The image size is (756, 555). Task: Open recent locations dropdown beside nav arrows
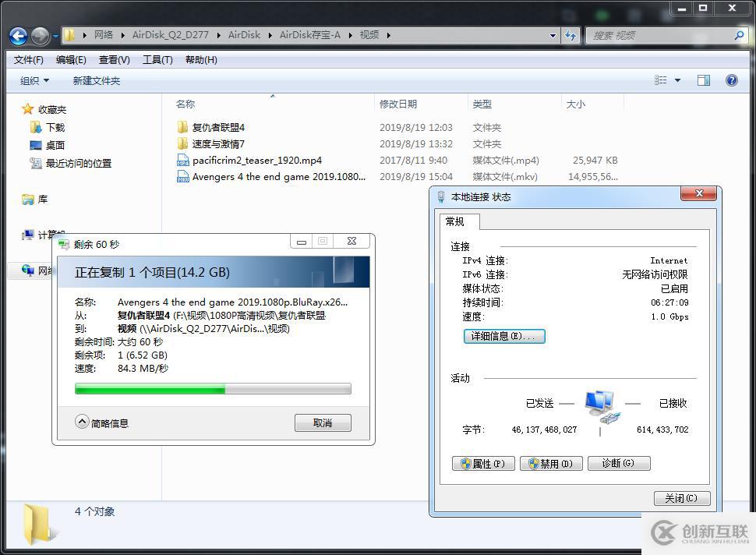[55, 36]
